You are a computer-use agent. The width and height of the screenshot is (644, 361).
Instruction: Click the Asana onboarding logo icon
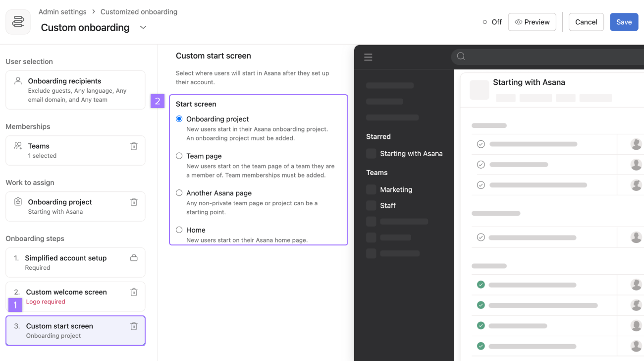(x=18, y=22)
